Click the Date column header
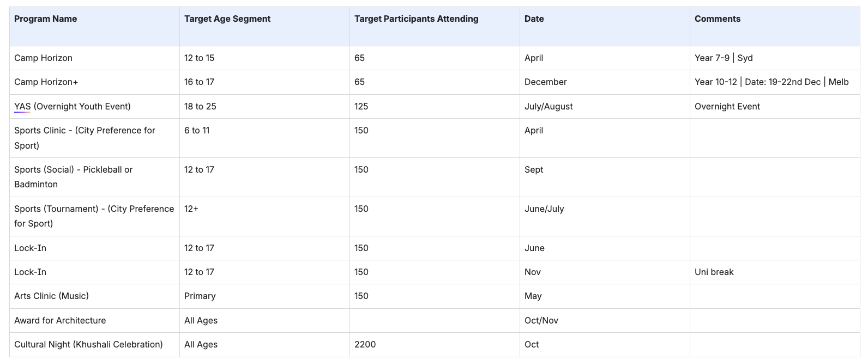Viewport: 868px width, 360px height. tap(534, 19)
